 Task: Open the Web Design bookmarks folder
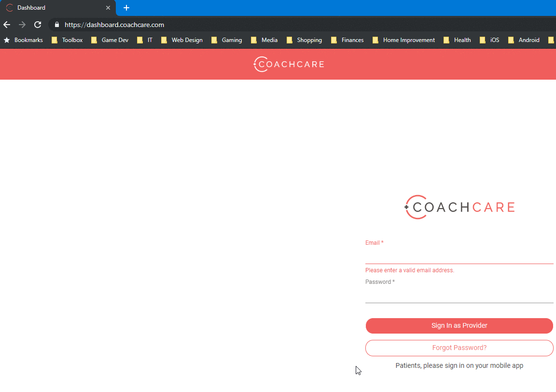coord(181,40)
